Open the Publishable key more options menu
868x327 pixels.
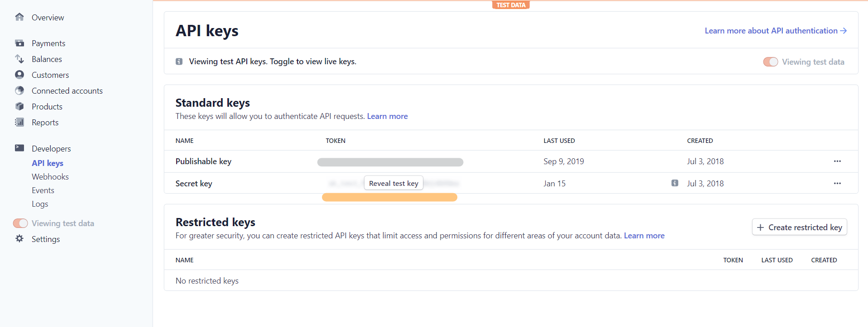(x=837, y=161)
